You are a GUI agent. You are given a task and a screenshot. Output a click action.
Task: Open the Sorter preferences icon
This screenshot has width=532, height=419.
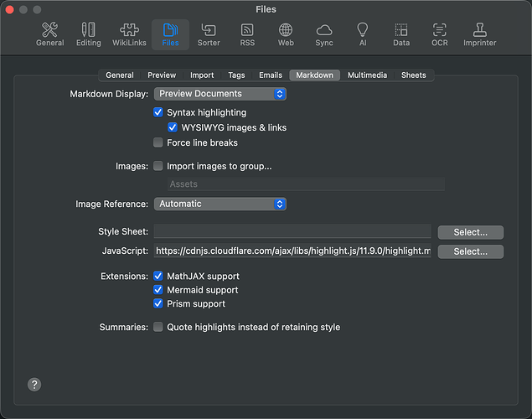(209, 34)
